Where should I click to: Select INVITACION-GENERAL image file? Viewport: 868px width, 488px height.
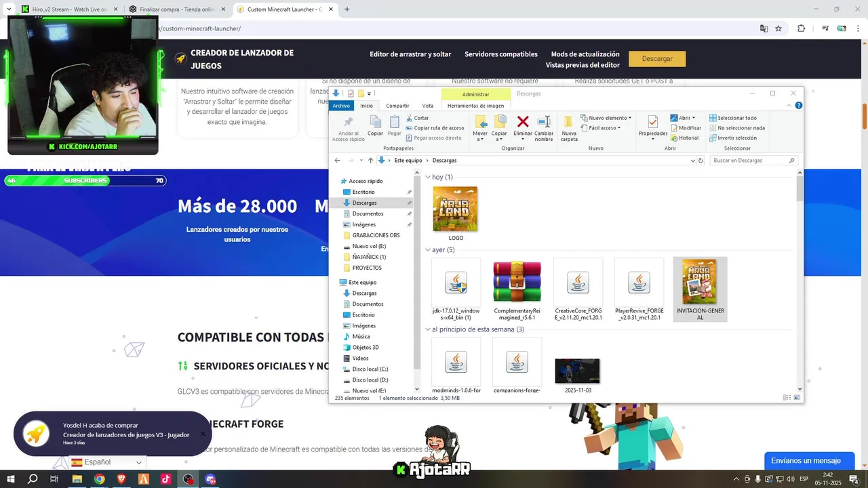[x=700, y=289]
